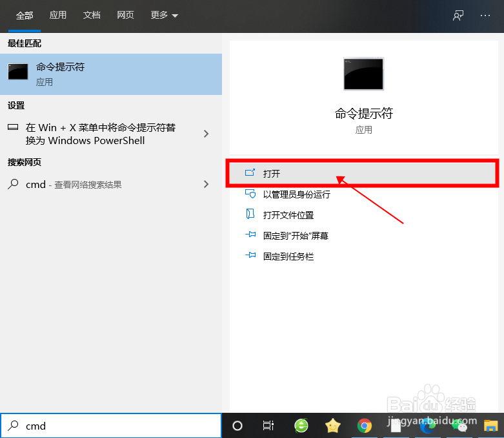Click magnifier icon beside the cmd web result
Screen dimensions: 504x438
tap(13, 184)
